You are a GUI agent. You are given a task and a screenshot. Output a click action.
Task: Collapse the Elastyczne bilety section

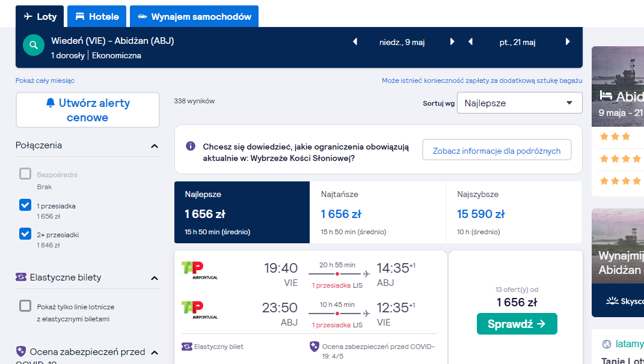pos(155,278)
